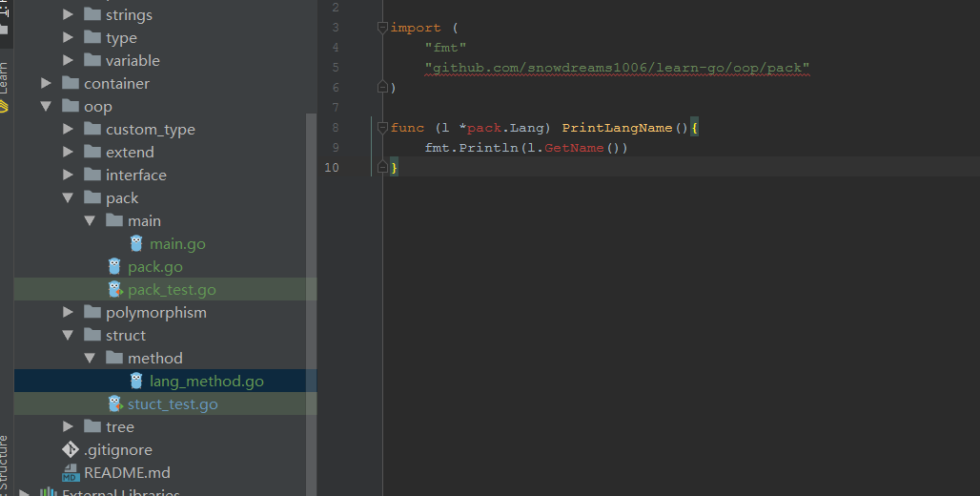This screenshot has width=980, height=496.
Task: Click the GetName call on line 9
Action: tap(574, 148)
